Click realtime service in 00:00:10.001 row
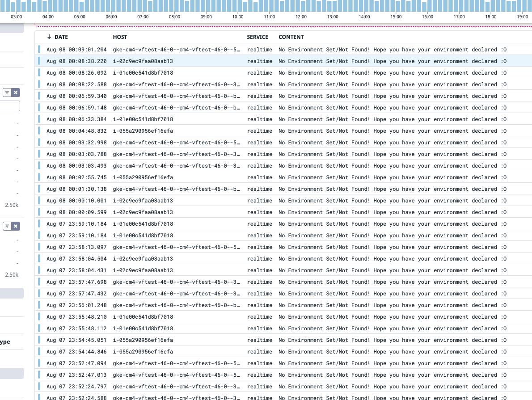Screen dimensions: 532x400 pos(260,201)
